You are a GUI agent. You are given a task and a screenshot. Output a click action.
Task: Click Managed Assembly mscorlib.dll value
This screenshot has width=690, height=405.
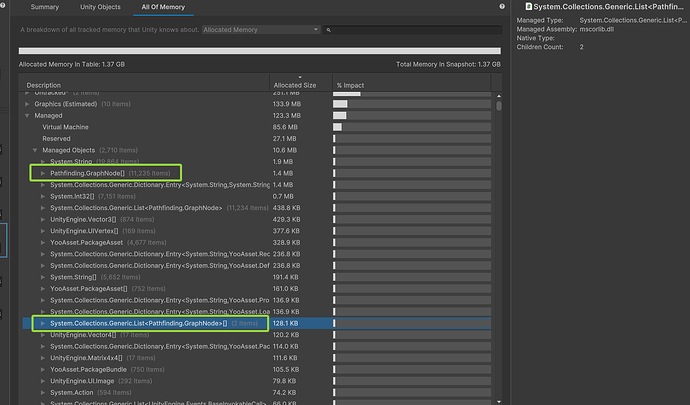(596, 29)
